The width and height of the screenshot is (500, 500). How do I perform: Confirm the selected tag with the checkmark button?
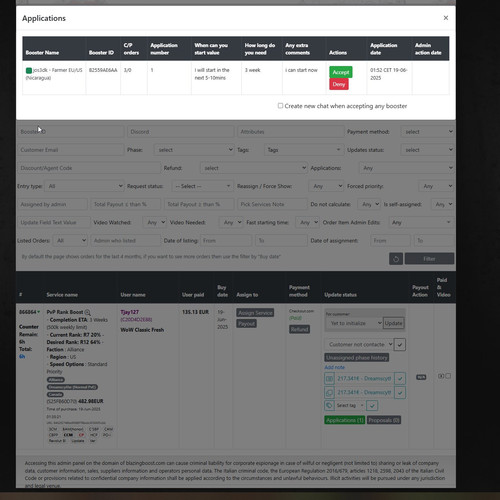click(372, 405)
